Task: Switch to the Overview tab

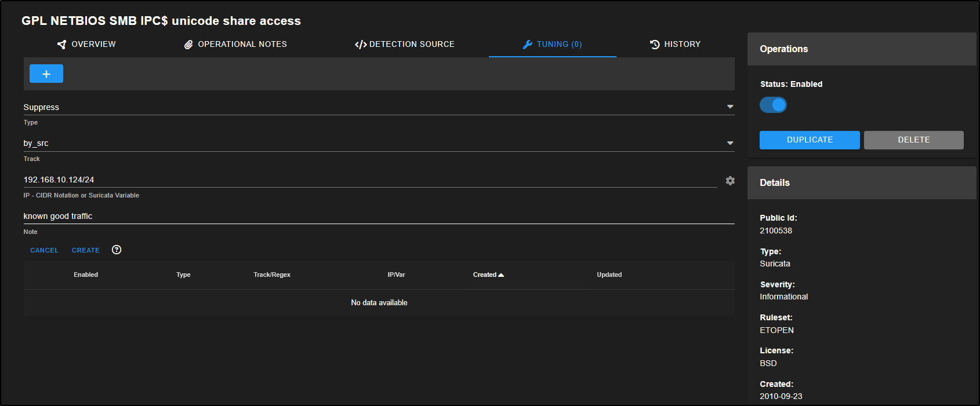Action: tap(93, 45)
